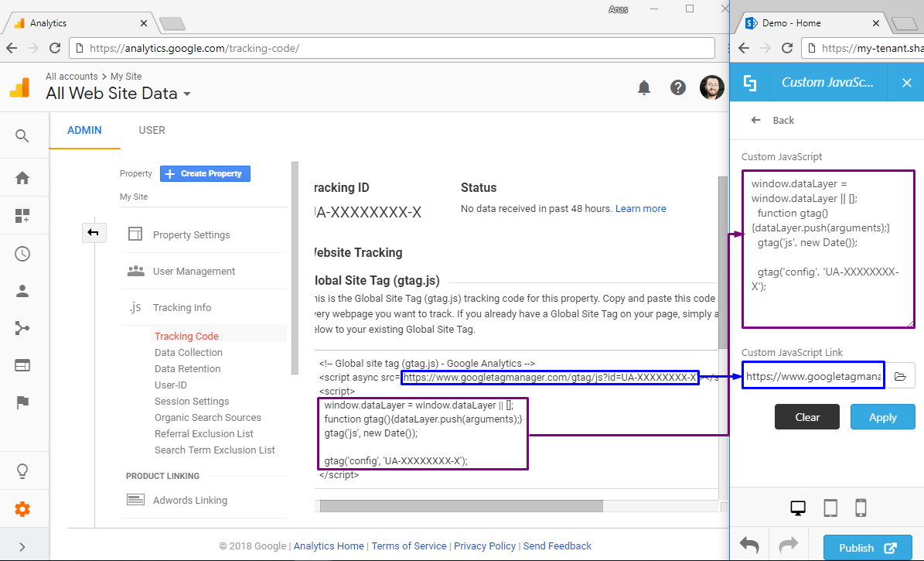The width and height of the screenshot is (924, 561).
Task: Open Adwords Linking
Action: click(189, 500)
